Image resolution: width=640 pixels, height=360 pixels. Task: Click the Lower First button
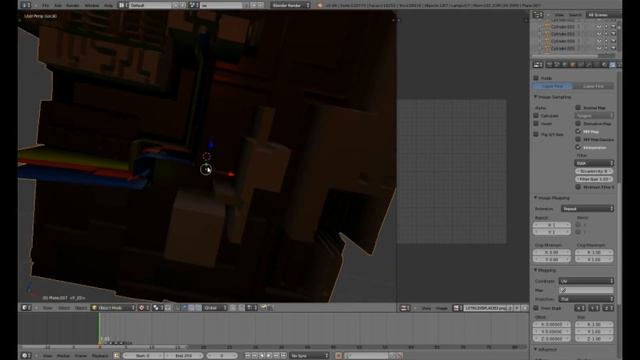[593, 86]
